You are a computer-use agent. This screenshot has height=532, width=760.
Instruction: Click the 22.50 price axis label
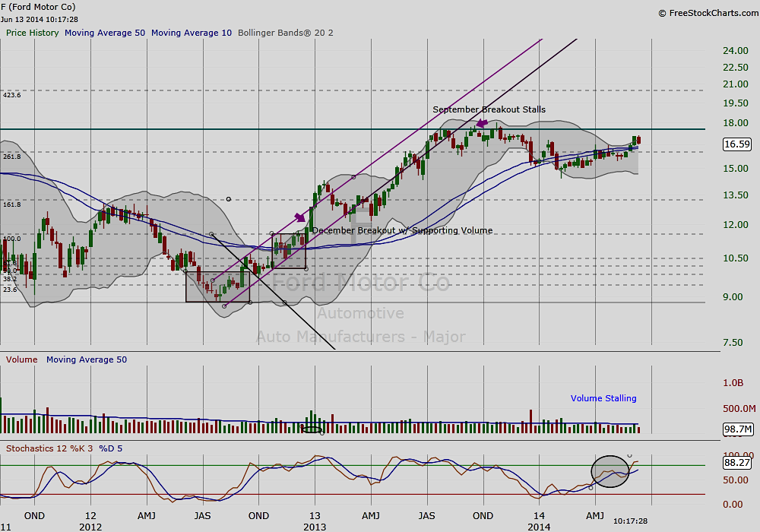pos(736,68)
